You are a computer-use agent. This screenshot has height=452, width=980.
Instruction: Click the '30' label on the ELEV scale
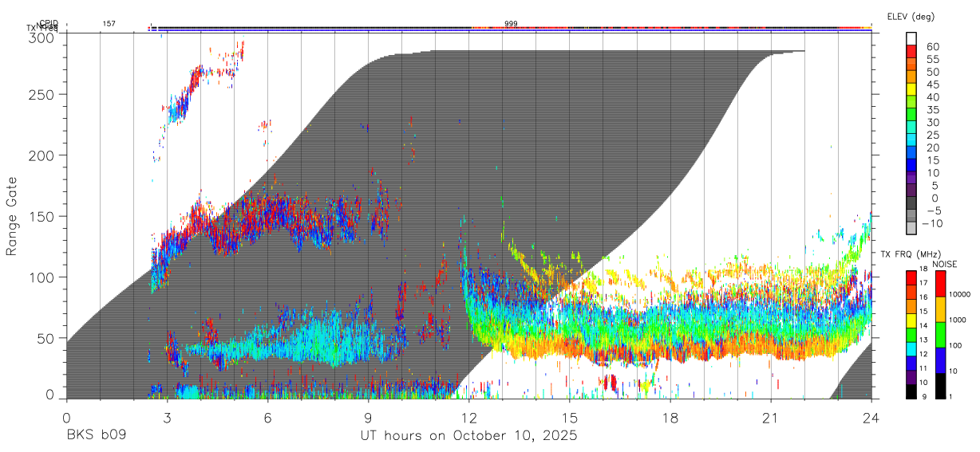pyautogui.click(x=932, y=122)
